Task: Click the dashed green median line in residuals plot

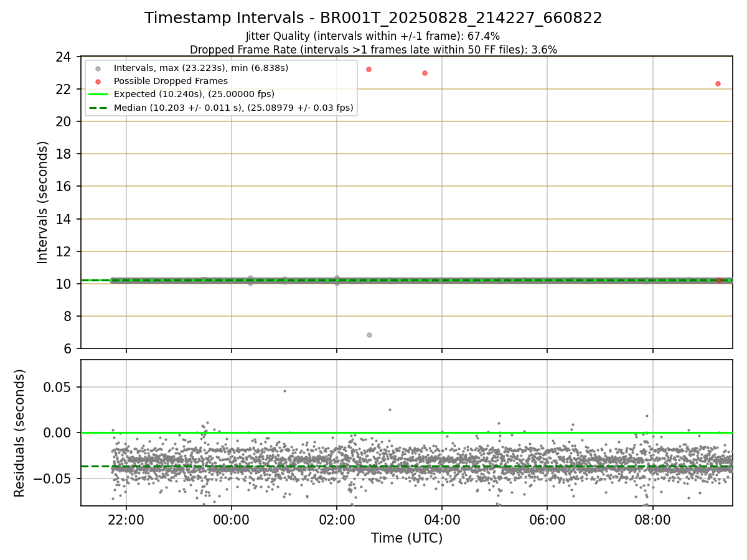Action: [406, 466]
